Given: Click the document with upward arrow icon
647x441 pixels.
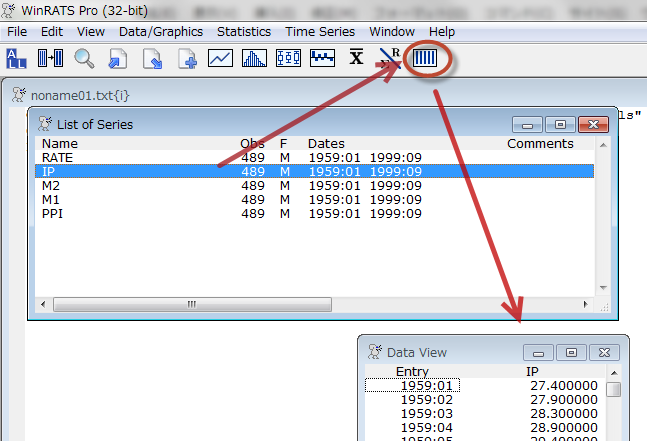Looking at the screenshot, I should [x=118, y=59].
